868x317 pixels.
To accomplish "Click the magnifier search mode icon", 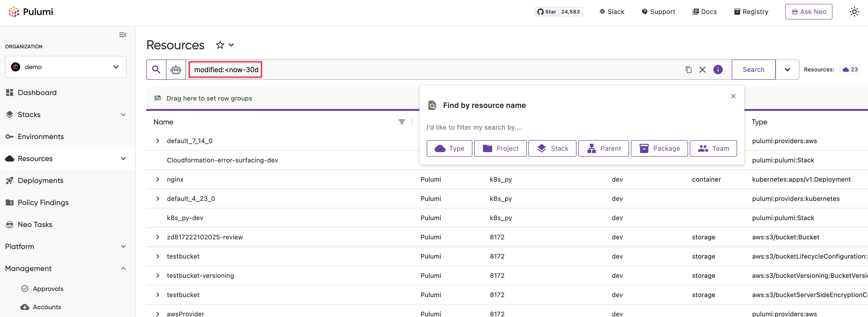I will point(156,70).
